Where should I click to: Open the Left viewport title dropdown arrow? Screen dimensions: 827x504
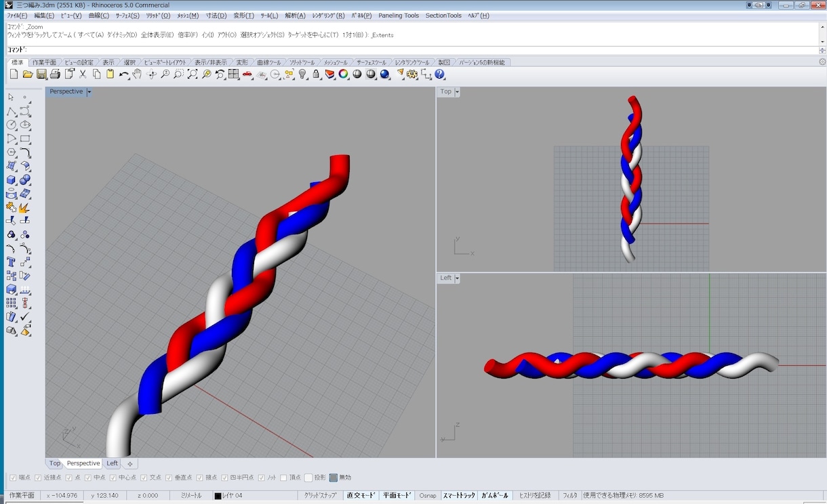pos(457,278)
